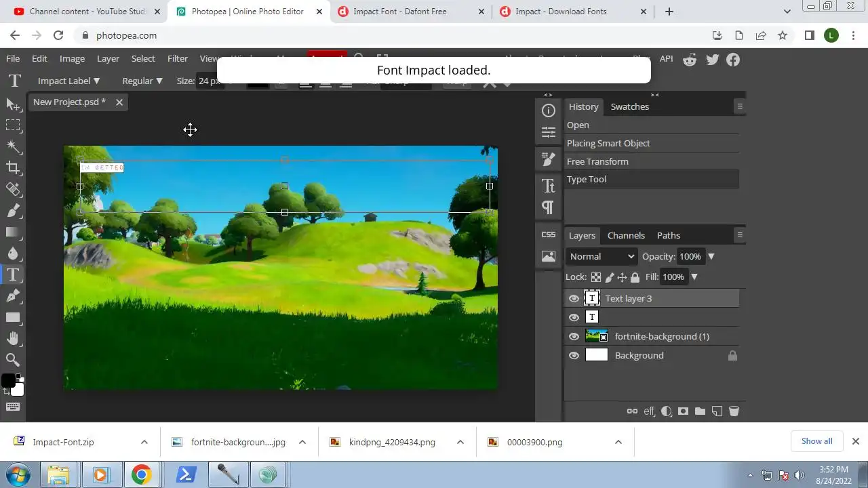This screenshot has width=868, height=488.
Task: Create a new layer
Action: [717, 411]
